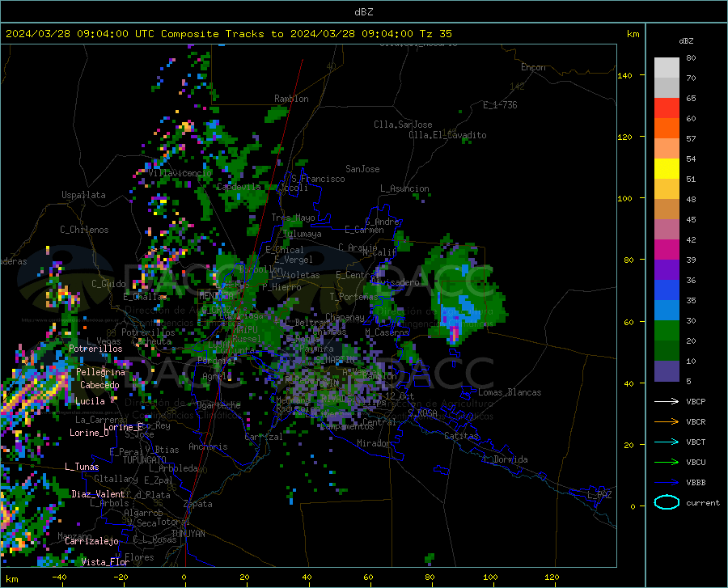Image resolution: width=728 pixels, height=588 pixels.
Task: Click the orange 60 dBZ color swatch
Action: click(x=667, y=129)
